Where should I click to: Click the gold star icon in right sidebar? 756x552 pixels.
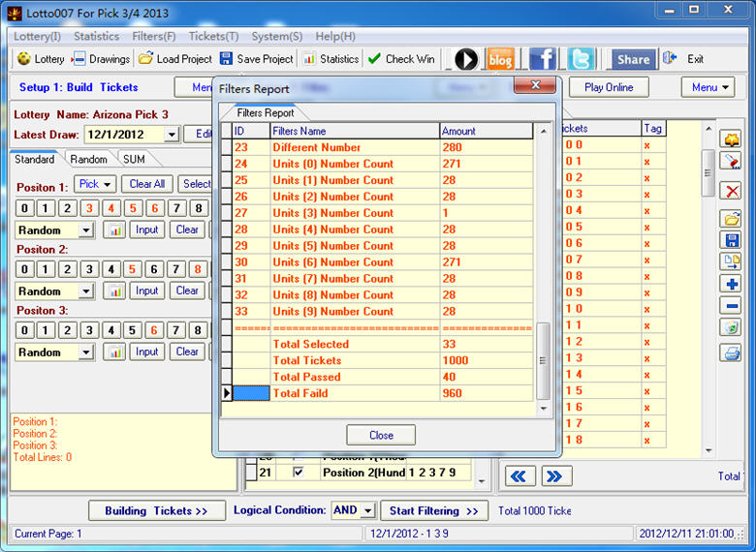pyautogui.click(x=732, y=139)
